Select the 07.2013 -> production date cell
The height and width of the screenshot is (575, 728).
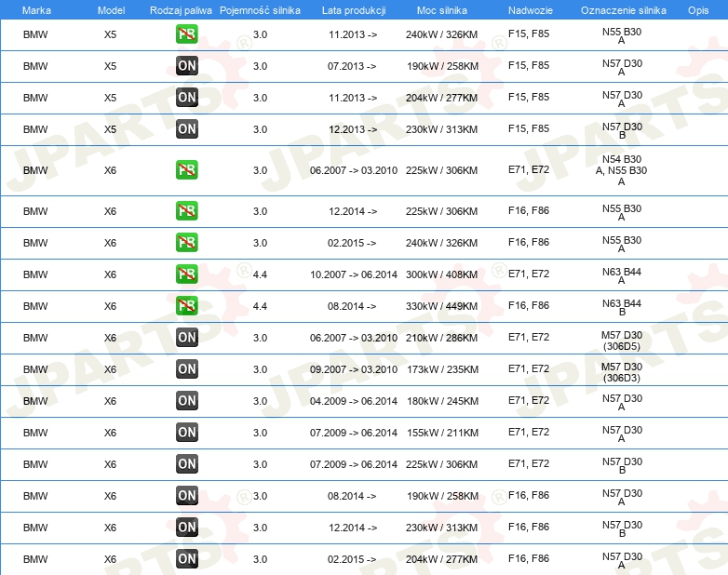pyautogui.click(x=352, y=66)
